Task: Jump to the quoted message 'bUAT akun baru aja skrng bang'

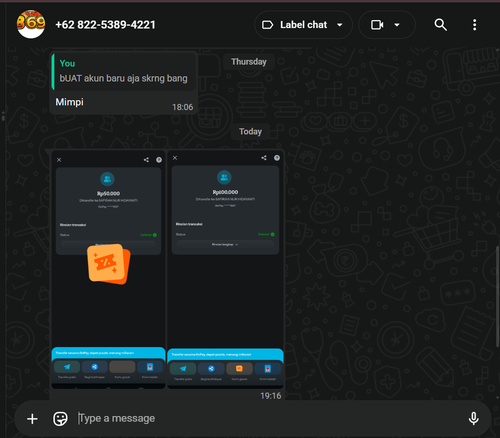Action: coord(123,71)
